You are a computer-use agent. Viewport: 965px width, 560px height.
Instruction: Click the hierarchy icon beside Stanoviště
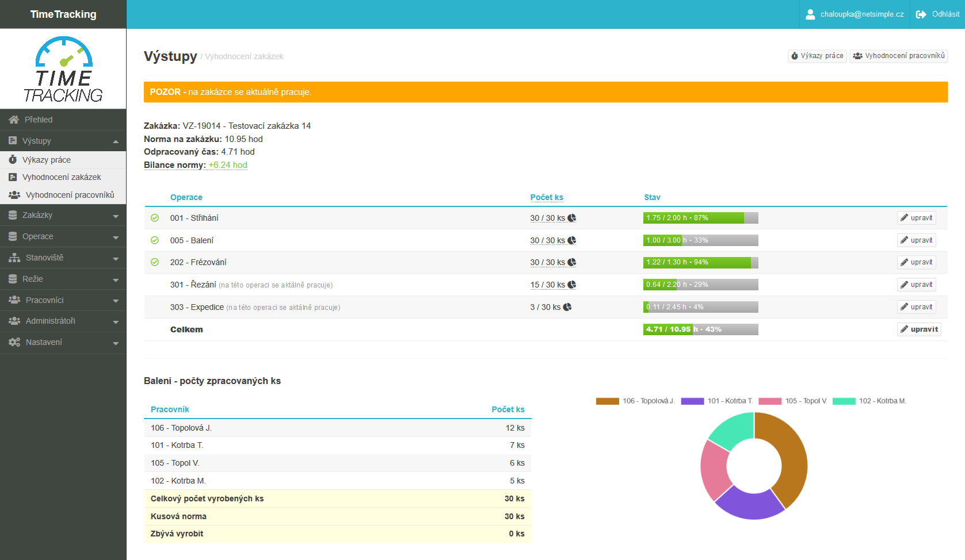pyautogui.click(x=14, y=258)
